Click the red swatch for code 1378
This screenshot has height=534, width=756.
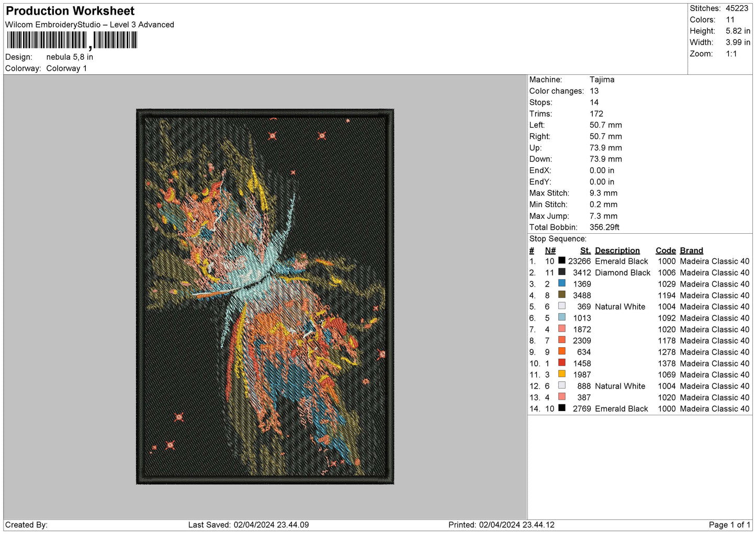562,362
